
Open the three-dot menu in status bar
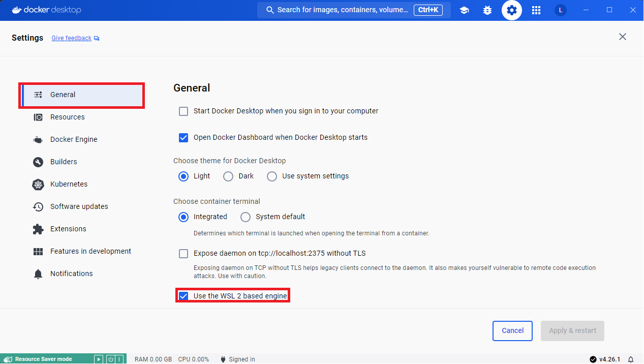(x=119, y=359)
